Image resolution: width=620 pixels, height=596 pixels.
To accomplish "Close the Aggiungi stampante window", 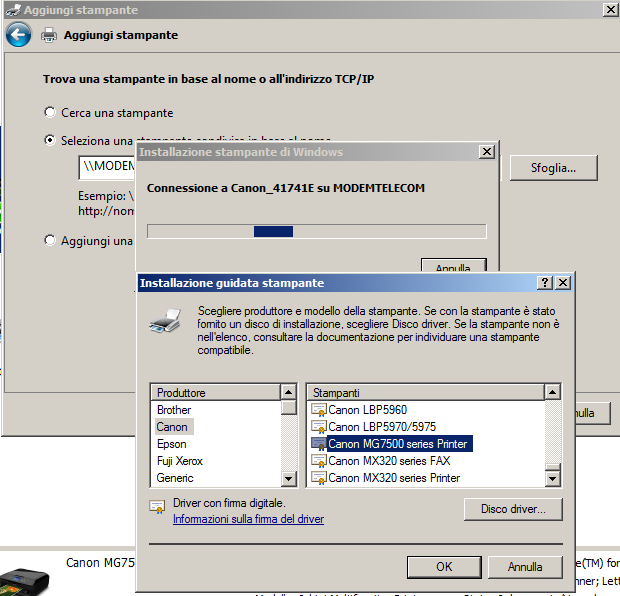I will pos(611,9).
